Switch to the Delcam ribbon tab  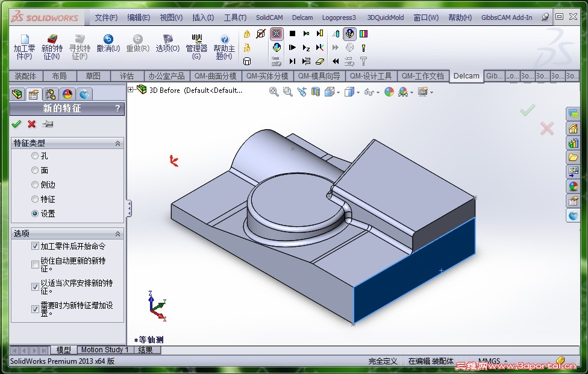466,76
